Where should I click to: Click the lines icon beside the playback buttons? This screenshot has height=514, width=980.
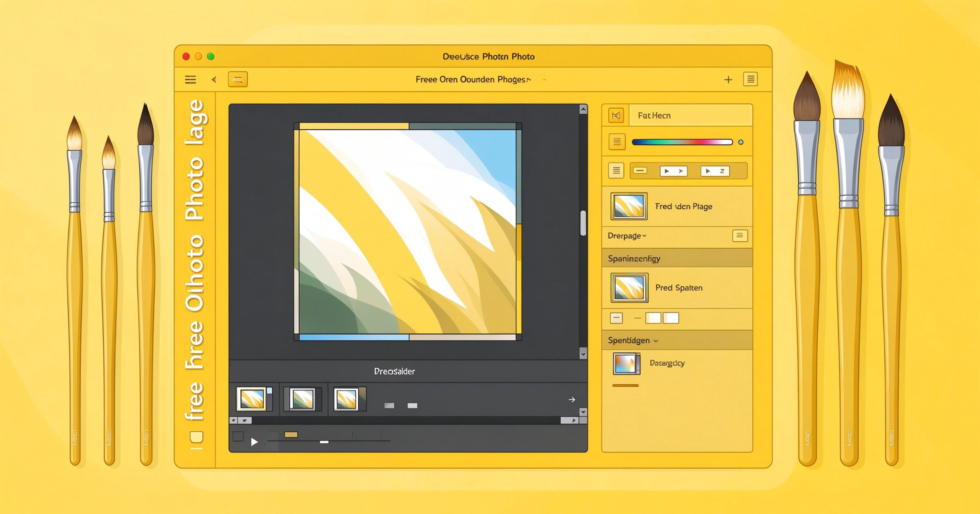[x=616, y=171]
